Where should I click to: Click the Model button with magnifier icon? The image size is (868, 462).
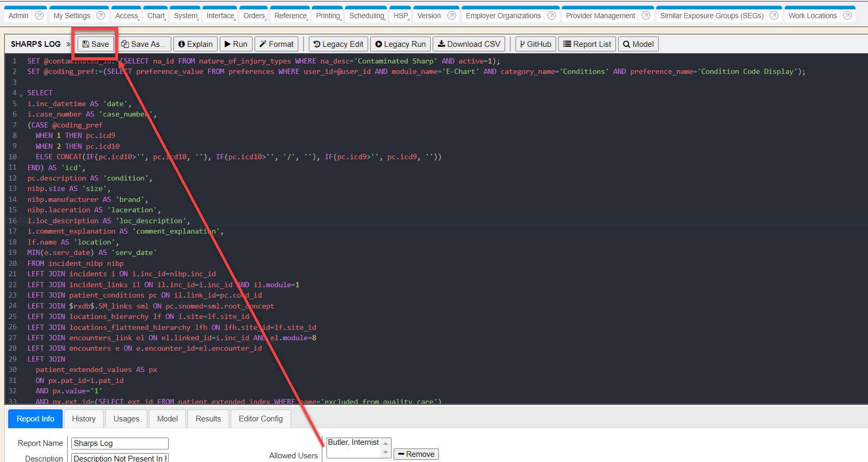click(638, 44)
